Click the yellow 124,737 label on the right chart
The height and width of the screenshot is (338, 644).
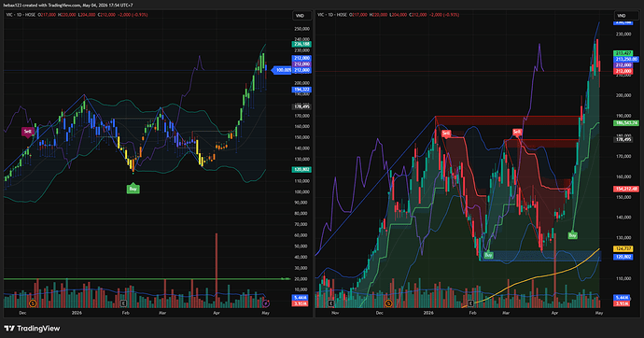(x=623, y=249)
